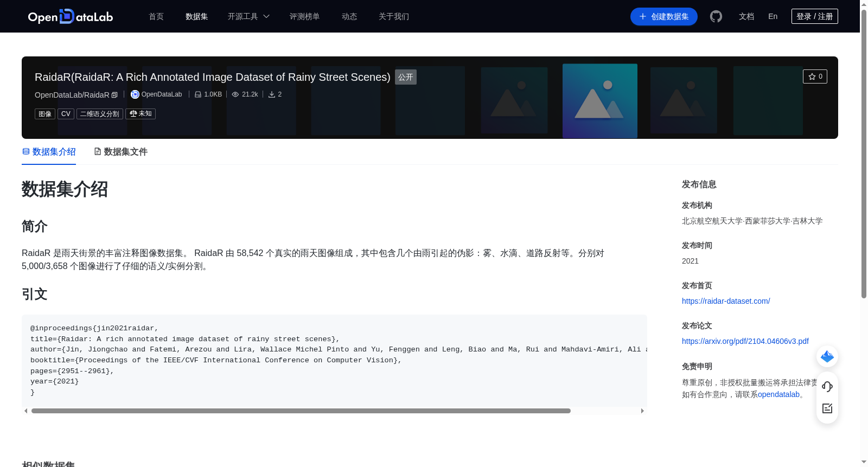Click the 二维语义分割 tag
The height and width of the screenshot is (467, 868).
click(100, 114)
